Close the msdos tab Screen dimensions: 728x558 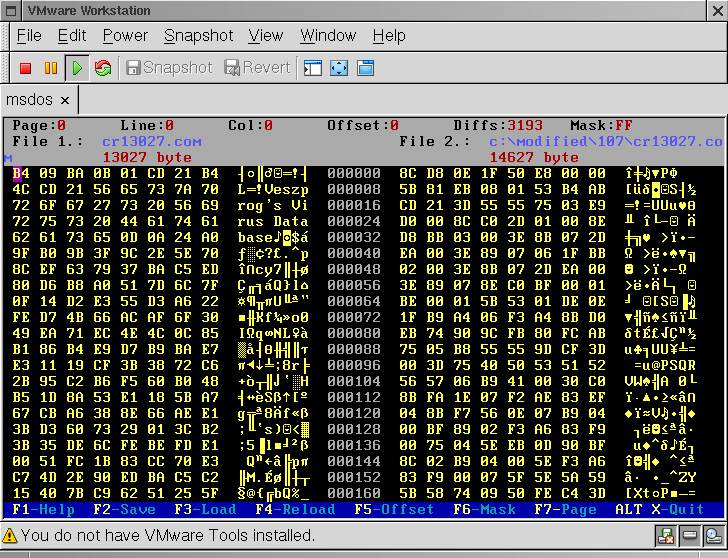65,100
